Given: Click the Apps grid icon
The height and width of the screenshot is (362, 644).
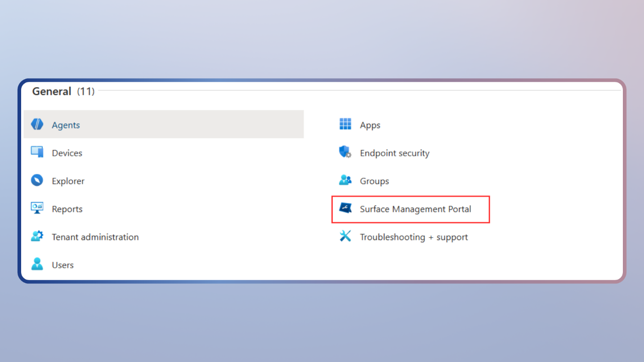Looking at the screenshot, I should tap(345, 124).
